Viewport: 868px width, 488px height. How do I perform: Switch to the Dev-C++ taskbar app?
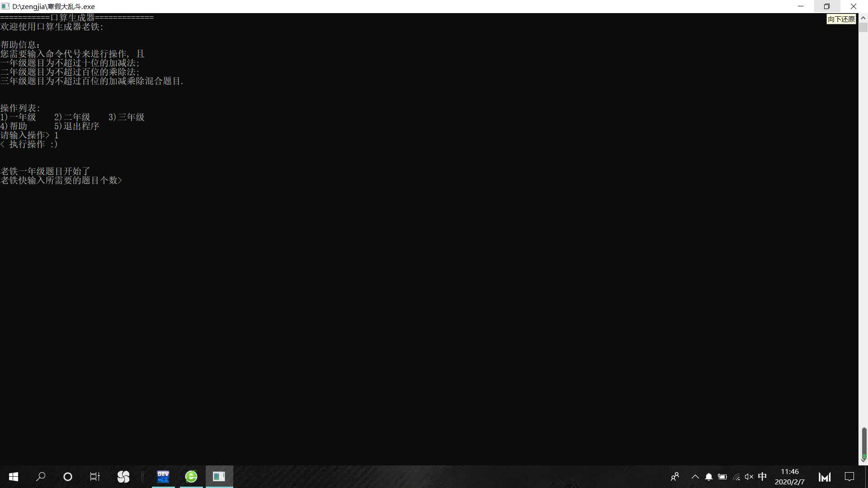163,477
